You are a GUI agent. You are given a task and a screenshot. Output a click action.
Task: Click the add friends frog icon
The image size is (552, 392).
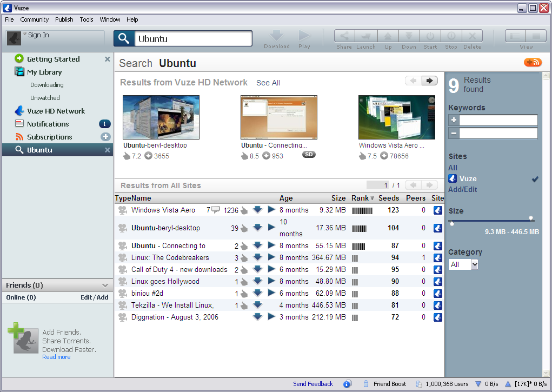pos(23,338)
